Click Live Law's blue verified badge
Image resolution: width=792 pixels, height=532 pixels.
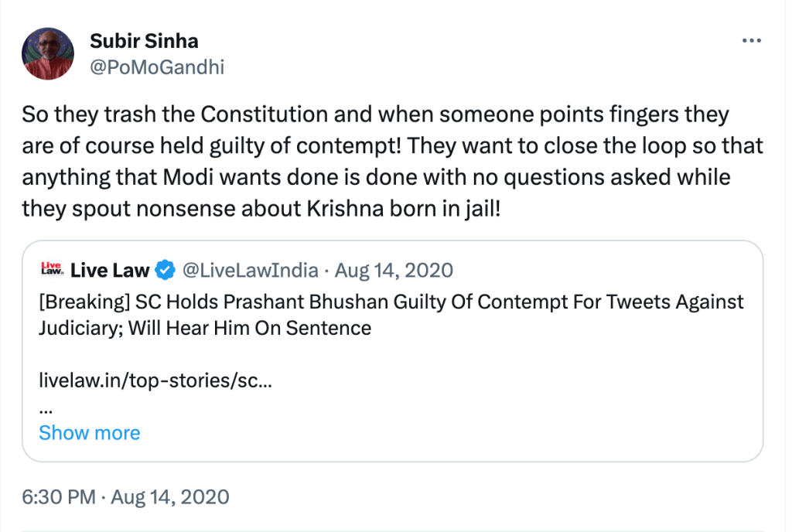[x=166, y=270]
